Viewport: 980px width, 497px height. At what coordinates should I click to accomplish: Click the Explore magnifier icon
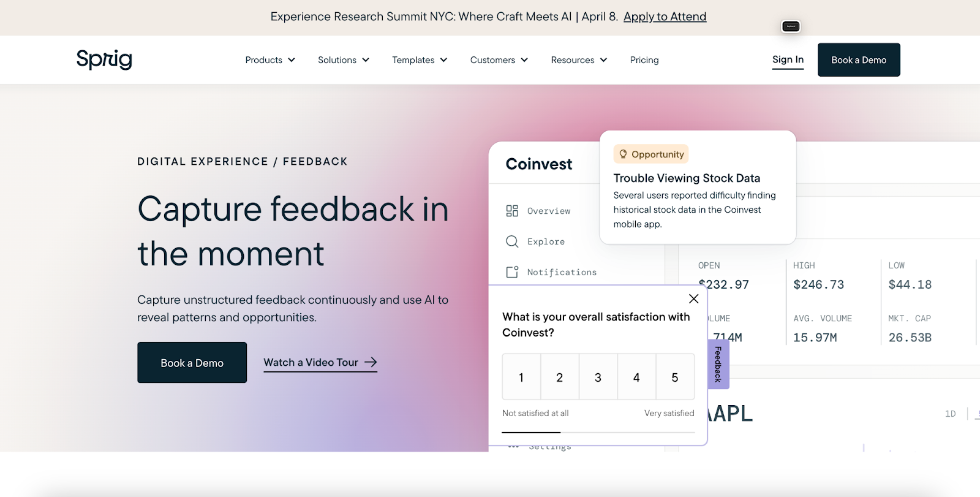[x=512, y=241]
